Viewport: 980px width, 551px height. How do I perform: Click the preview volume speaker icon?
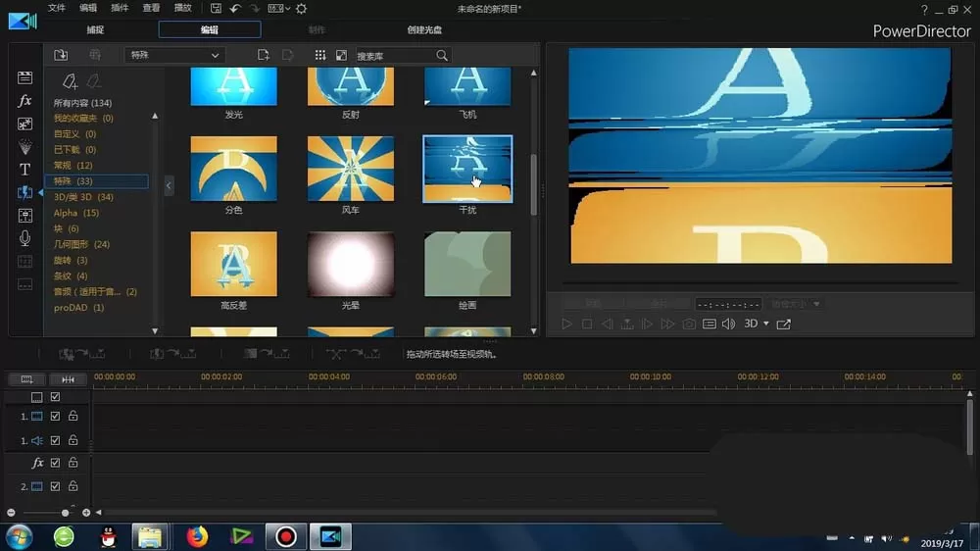[x=729, y=324]
